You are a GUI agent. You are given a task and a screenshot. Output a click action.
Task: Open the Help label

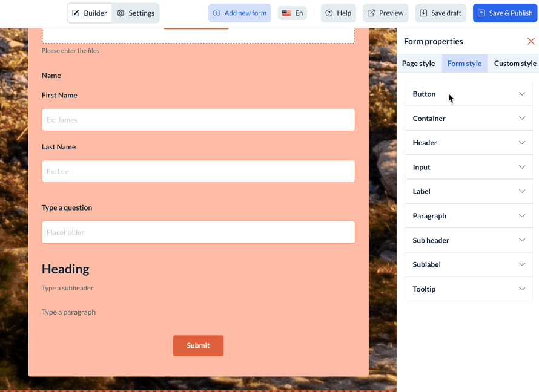pyautogui.click(x=344, y=13)
